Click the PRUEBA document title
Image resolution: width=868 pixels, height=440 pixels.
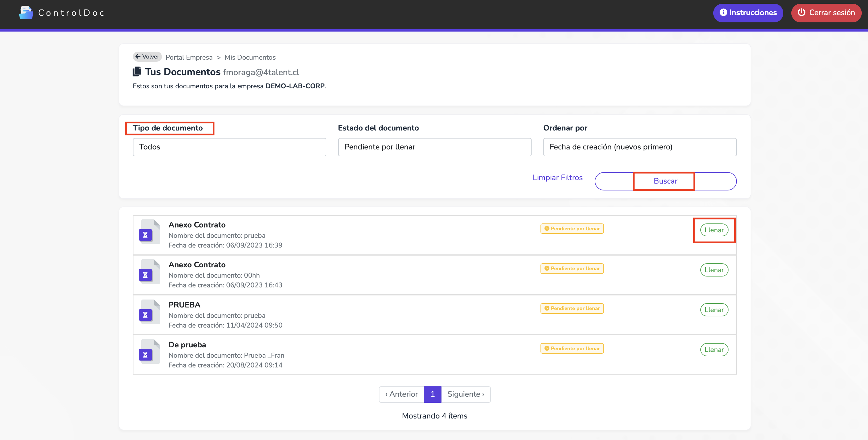coord(184,305)
